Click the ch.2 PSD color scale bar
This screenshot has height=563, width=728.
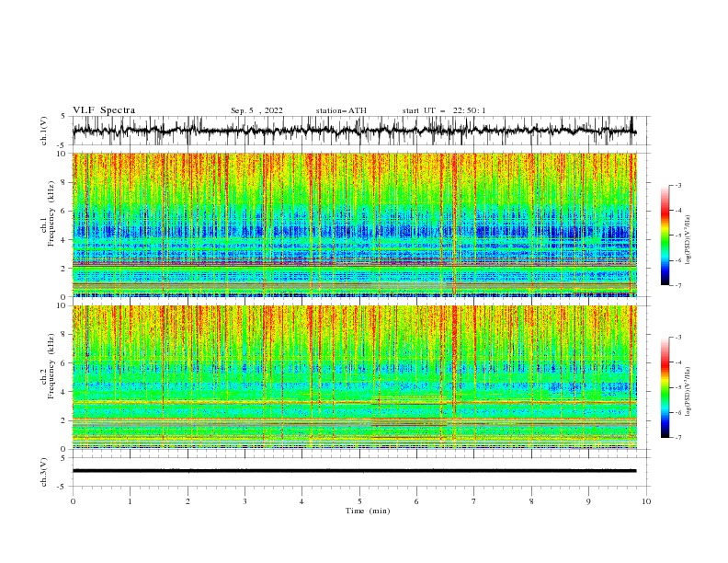pos(665,387)
